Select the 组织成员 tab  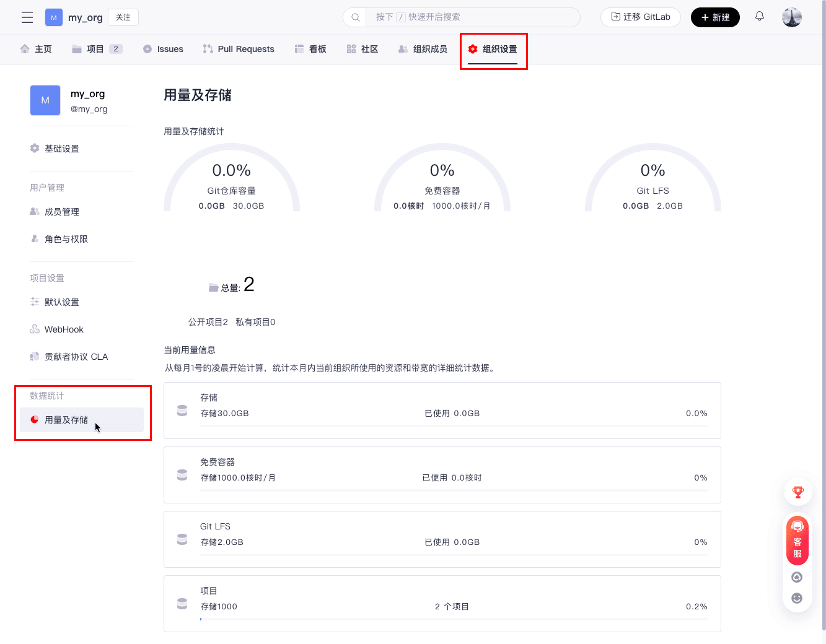pyautogui.click(x=423, y=49)
